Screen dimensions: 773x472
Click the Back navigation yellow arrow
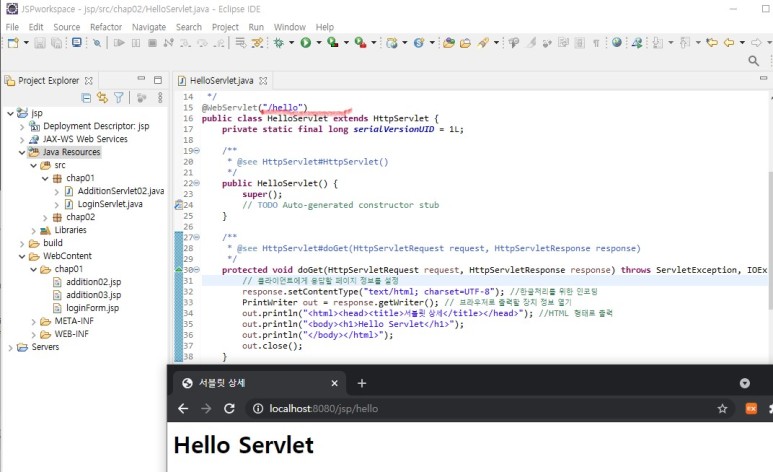tap(729, 43)
